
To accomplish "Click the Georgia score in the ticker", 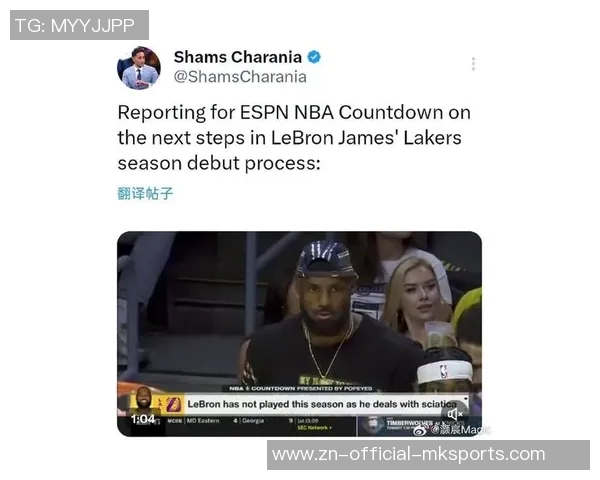I will 249,421.
